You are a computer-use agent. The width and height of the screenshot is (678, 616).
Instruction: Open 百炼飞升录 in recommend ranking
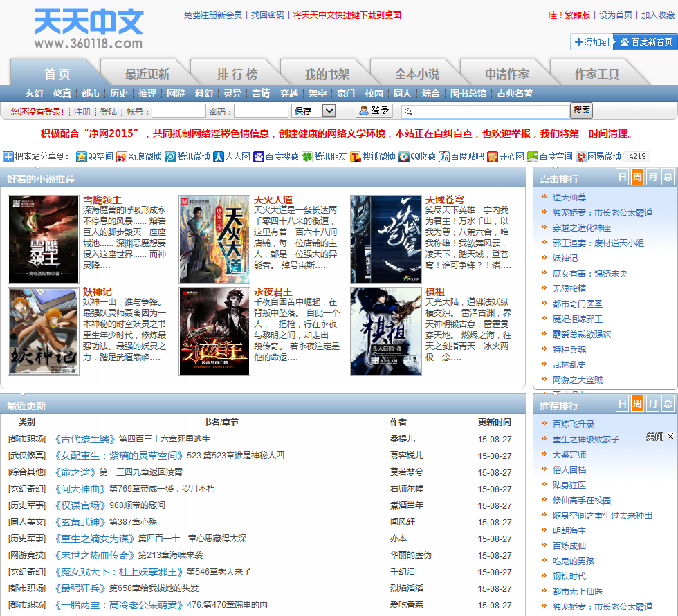tap(574, 424)
